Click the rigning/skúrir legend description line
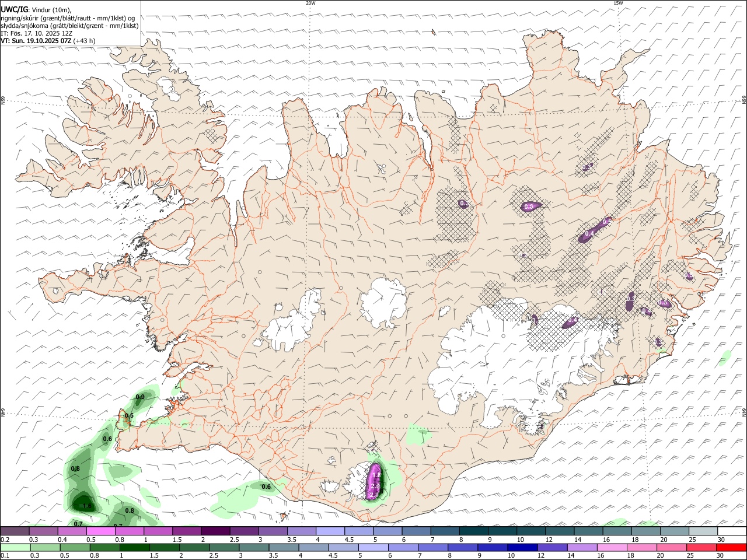The width and height of the screenshot is (747, 560). click(x=68, y=18)
